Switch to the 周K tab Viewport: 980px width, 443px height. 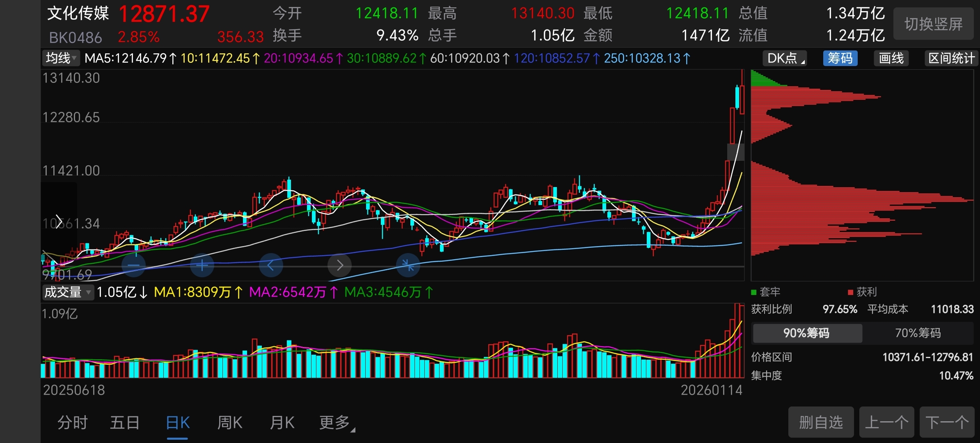pyautogui.click(x=230, y=422)
